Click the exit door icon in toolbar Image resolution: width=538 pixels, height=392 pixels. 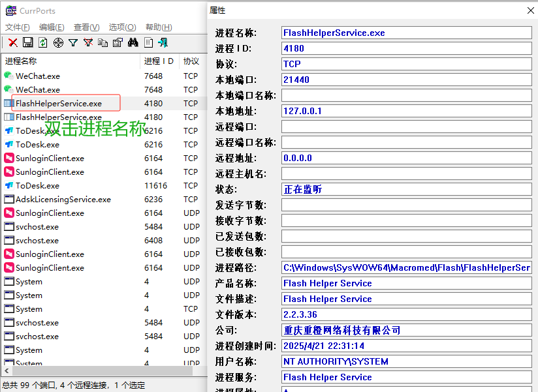(x=163, y=42)
